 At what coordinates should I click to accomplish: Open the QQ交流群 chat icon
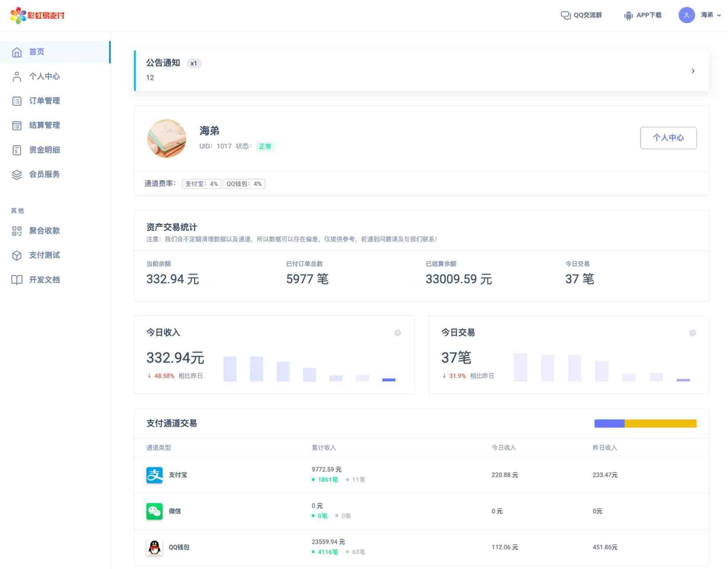click(565, 15)
